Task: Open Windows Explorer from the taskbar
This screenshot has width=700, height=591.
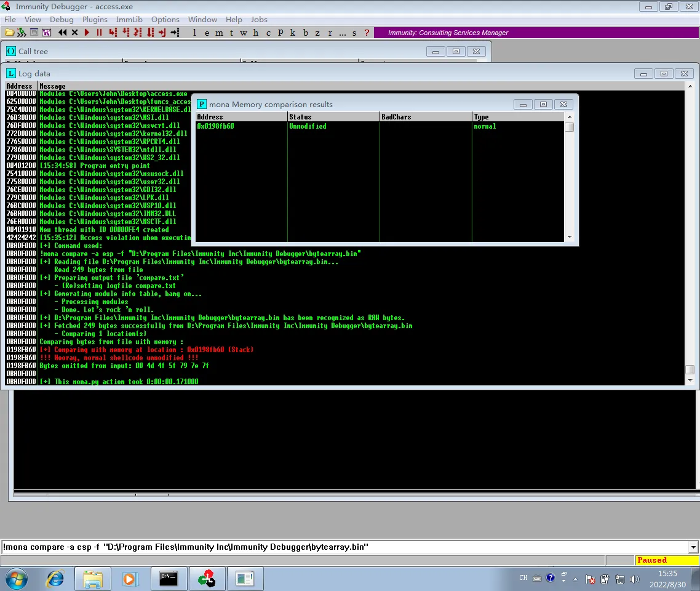Action: coord(93,579)
